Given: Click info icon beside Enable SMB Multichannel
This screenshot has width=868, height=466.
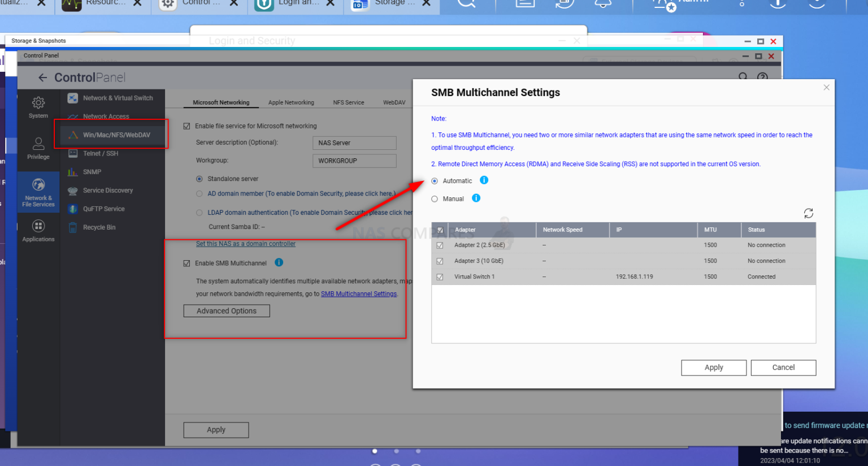Looking at the screenshot, I should pos(279,262).
